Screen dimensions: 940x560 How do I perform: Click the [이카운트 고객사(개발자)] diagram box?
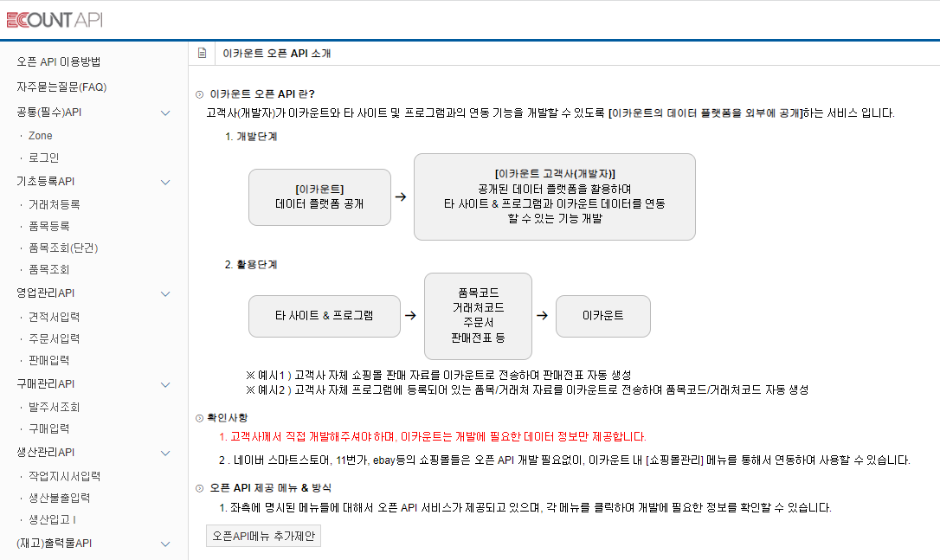pos(555,196)
